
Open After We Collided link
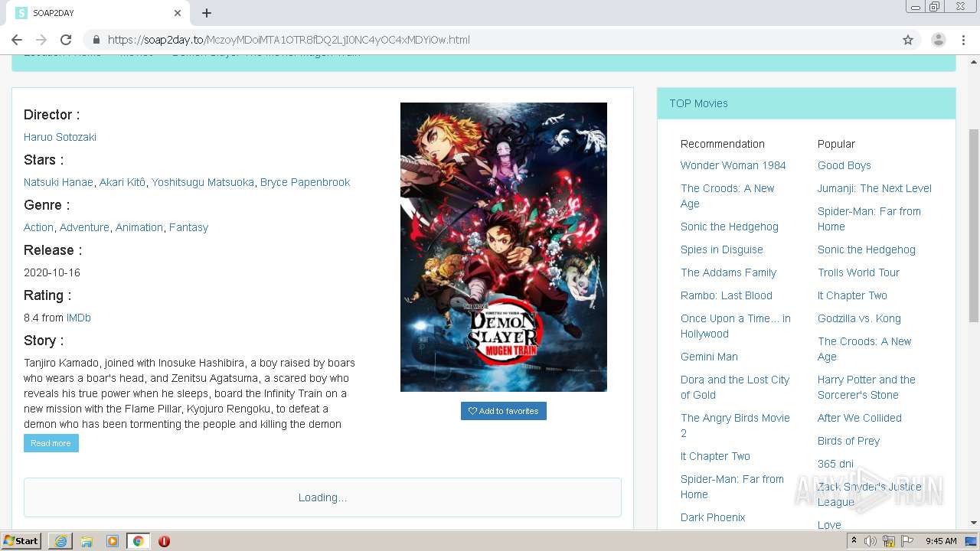[x=860, y=418]
